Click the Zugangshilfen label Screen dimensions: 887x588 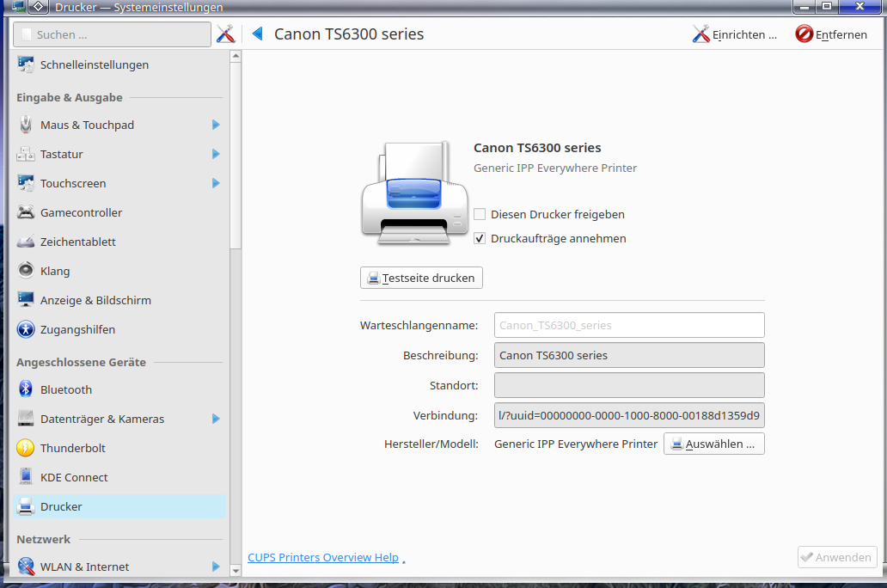tap(77, 330)
